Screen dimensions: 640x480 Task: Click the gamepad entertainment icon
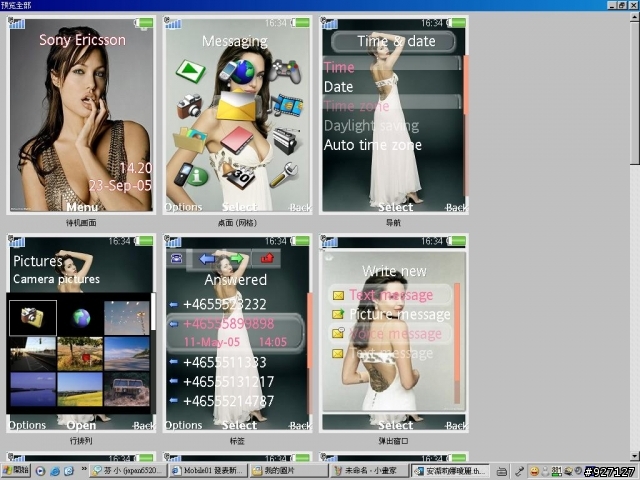(284, 71)
